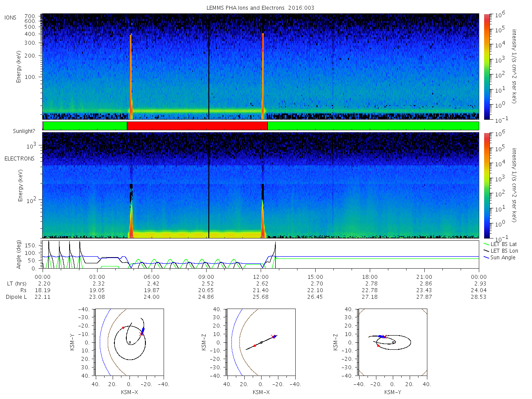Click the KSM-Y axis label of the left orbit plot

73,342
